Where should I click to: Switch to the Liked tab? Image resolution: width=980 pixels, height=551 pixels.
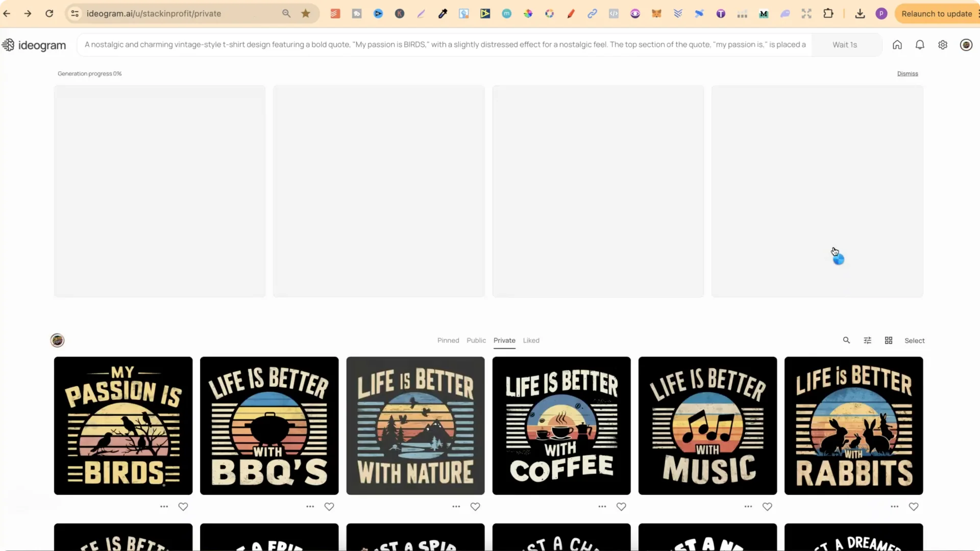pos(531,340)
